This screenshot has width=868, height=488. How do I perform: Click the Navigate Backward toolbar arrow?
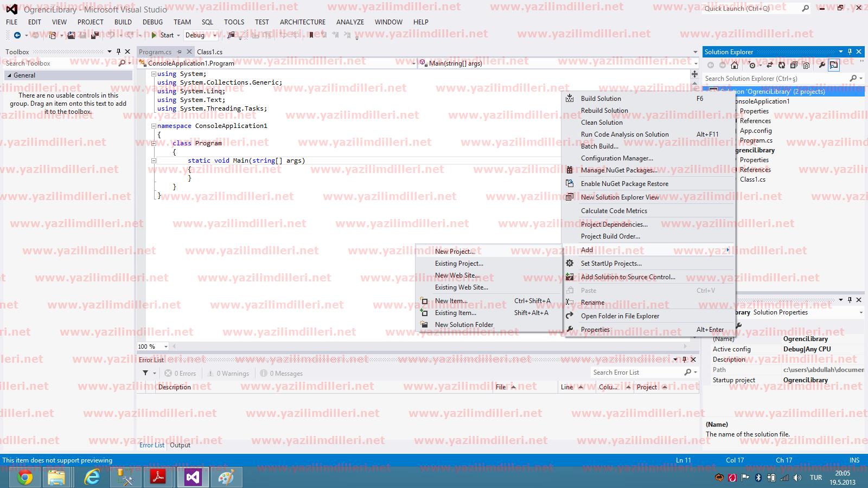click(17, 35)
